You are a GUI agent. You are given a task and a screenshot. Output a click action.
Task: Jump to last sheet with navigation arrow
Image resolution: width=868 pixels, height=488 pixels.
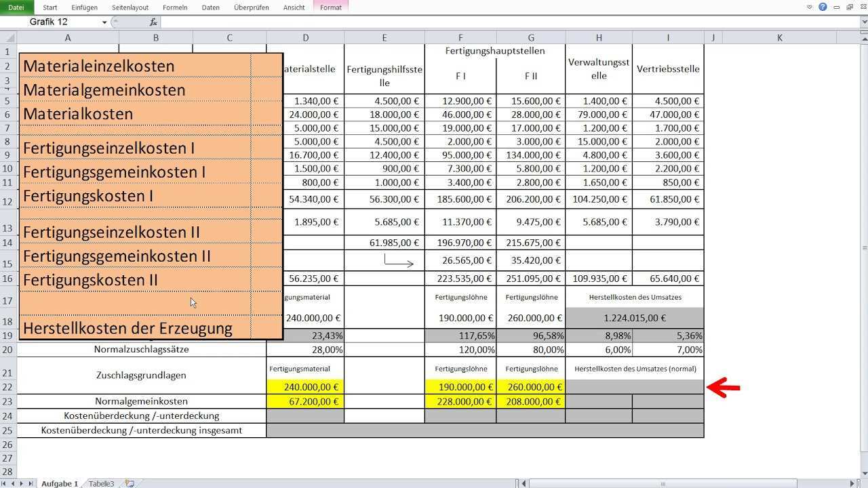click(31, 483)
